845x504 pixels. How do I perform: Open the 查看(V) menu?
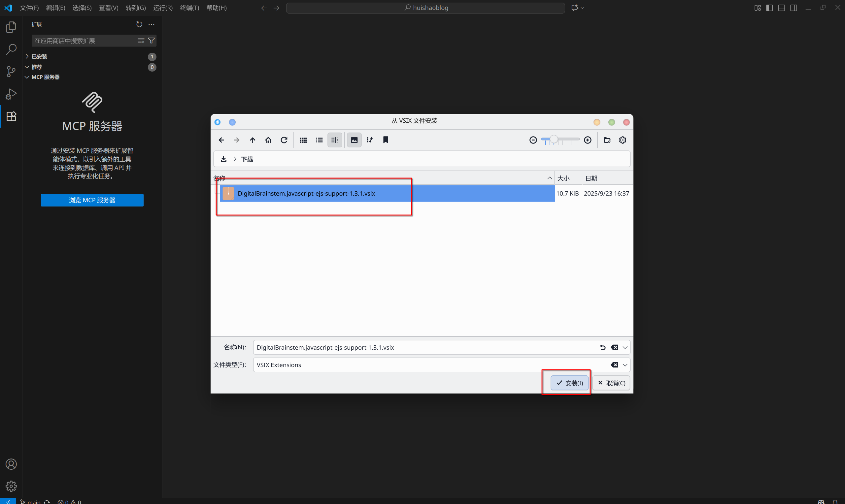coord(108,8)
